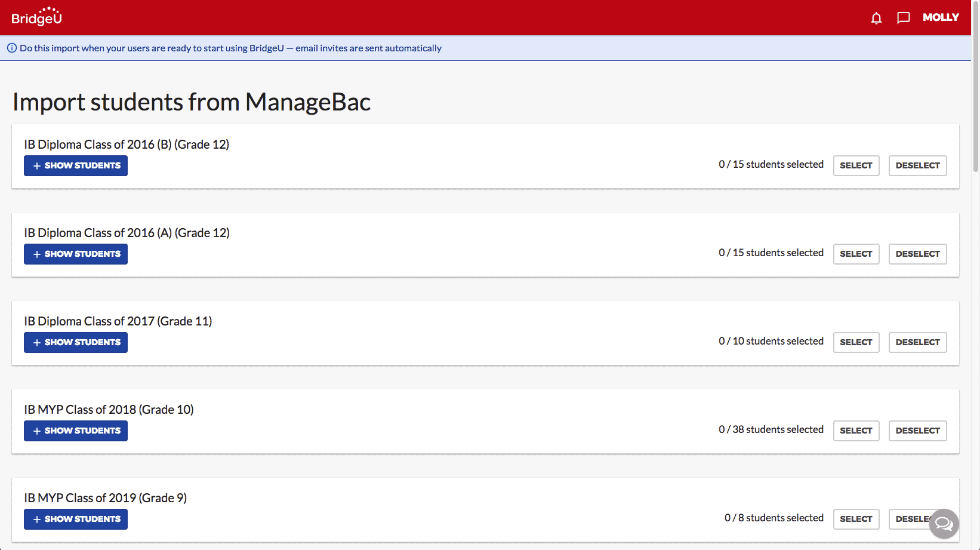Deselect students in IB Diploma 2016 (A)
The width and height of the screenshot is (980, 550).
click(917, 254)
